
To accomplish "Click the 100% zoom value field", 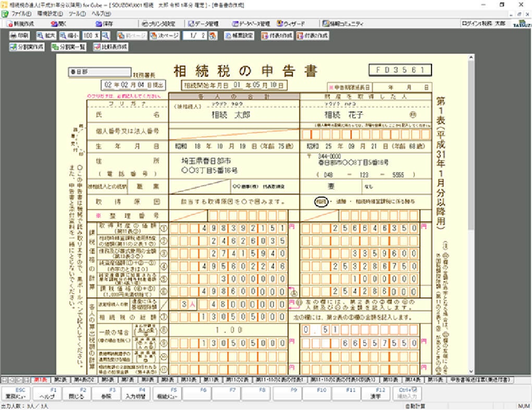I will (x=91, y=35).
